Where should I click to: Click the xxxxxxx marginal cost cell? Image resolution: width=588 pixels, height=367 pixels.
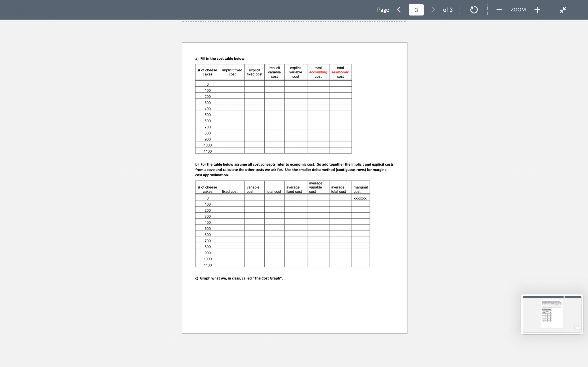point(360,198)
